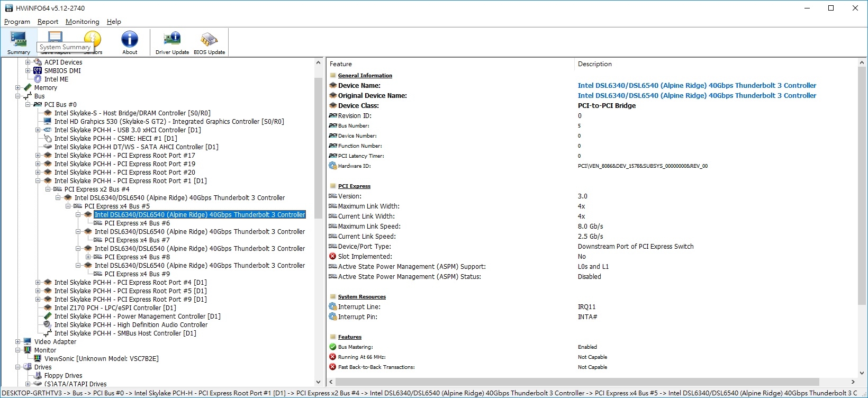868x398 pixels.
Task: Click the Bus Mastering green check icon
Action: [332, 347]
